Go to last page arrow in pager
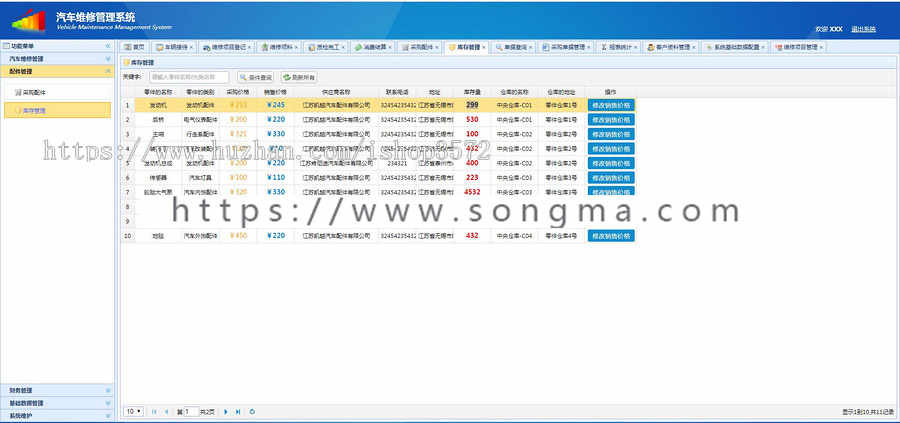 coord(238,412)
